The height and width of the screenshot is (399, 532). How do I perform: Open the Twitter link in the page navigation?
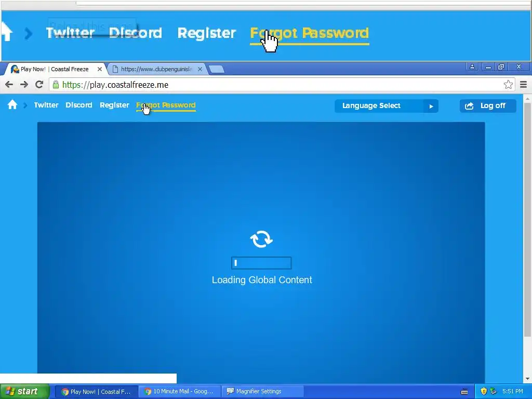tap(46, 105)
